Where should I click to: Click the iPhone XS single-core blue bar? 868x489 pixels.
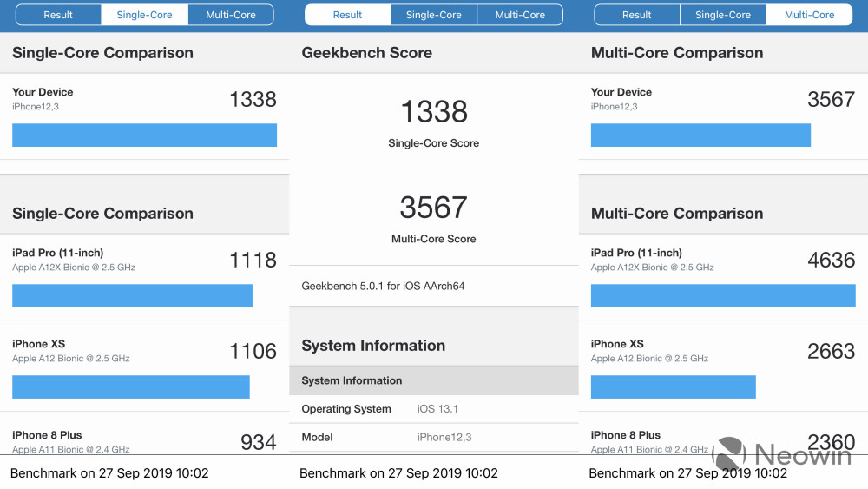[131, 387]
